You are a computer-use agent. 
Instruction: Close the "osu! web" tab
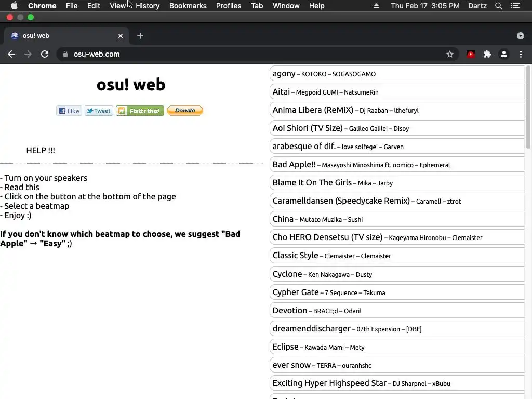121,36
